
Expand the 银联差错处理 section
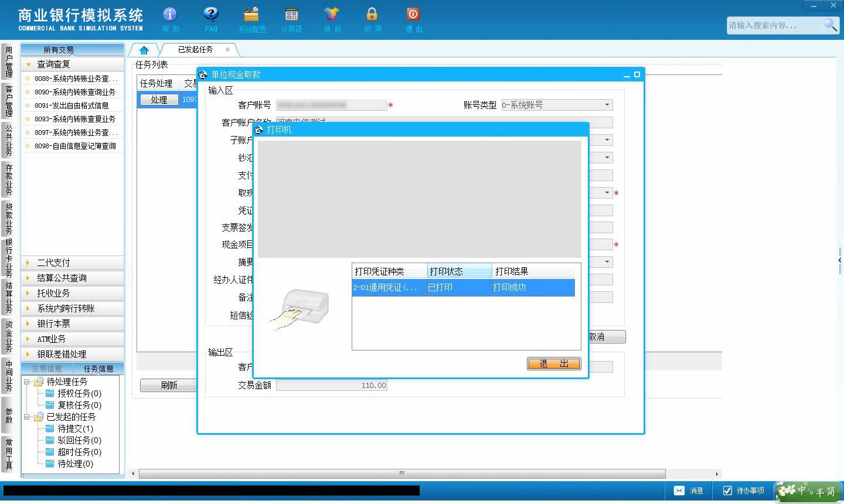pyautogui.click(x=73, y=354)
